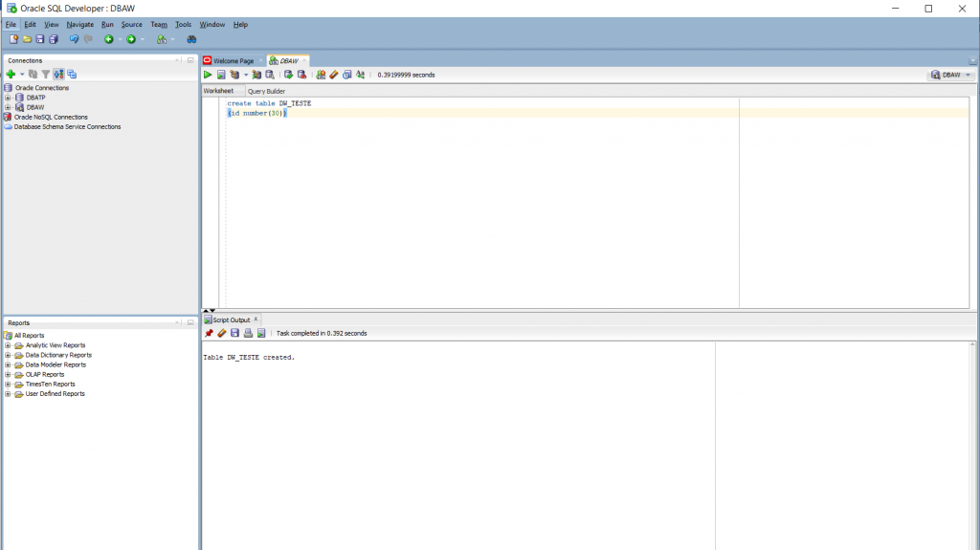
Task: Expand OLAP Reports folder
Action: coord(8,374)
